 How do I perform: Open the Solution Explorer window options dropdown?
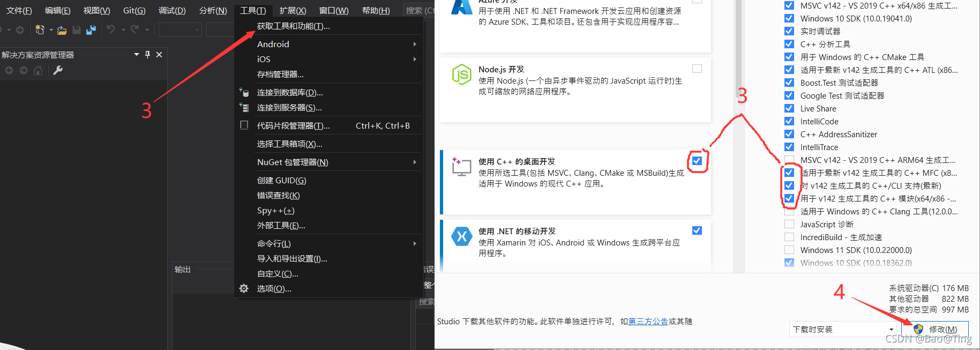click(137, 54)
